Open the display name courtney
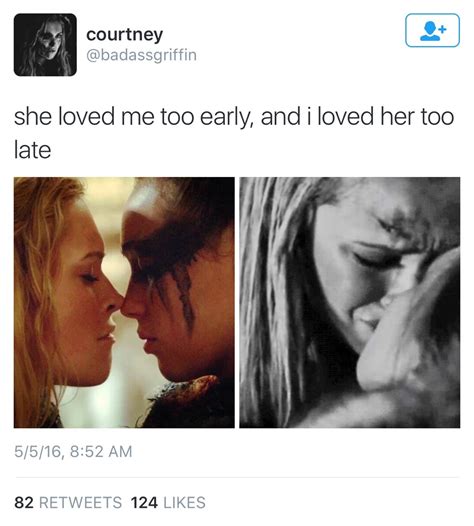Image resolution: width=474 pixels, height=526 pixels. tap(124, 35)
